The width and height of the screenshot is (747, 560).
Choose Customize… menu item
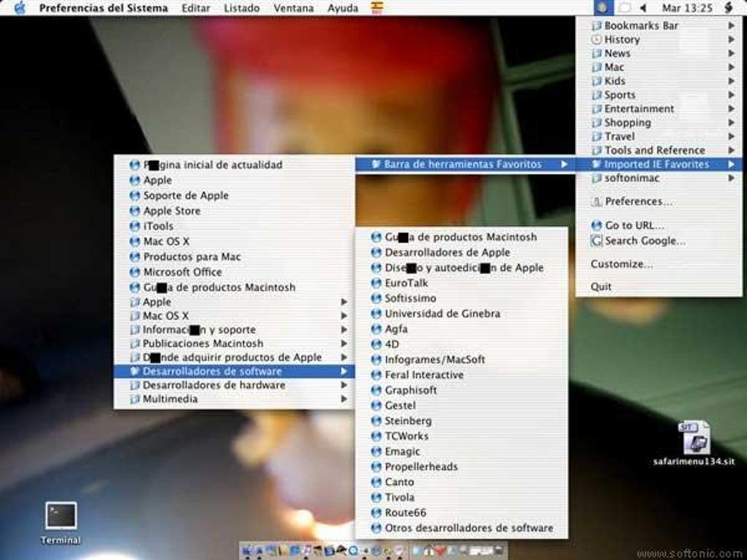659,264
